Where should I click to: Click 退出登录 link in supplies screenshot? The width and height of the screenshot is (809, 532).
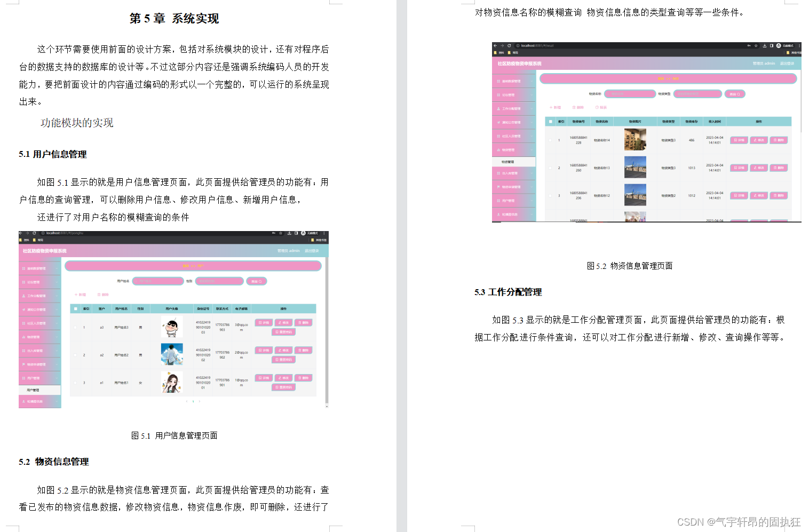tap(787, 63)
